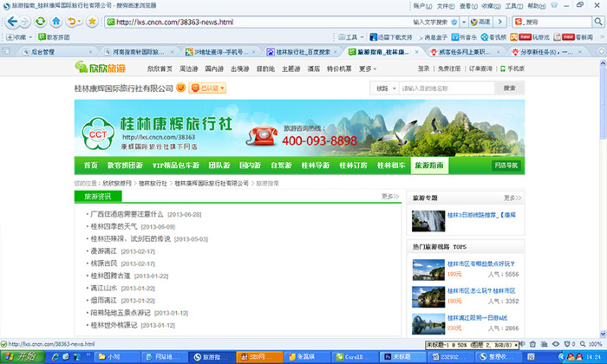Open the 账户 menu
This screenshot has width=607, height=364.
(422, 6)
